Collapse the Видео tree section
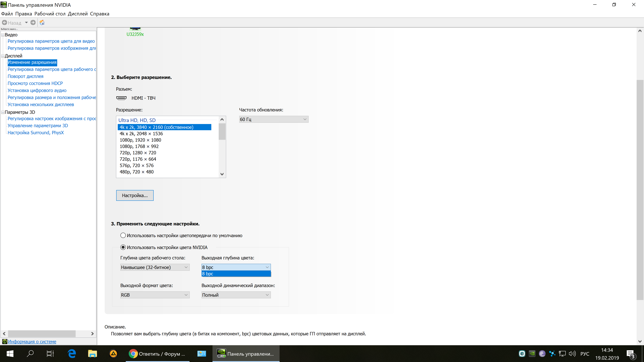Image resolution: width=644 pixels, height=362 pixels. point(3,35)
